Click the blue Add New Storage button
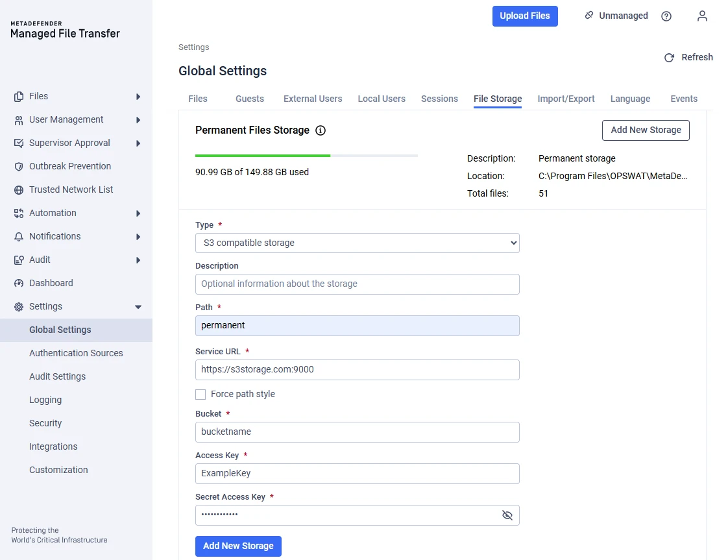This screenshot has width=728, height=560. point(238,546)
